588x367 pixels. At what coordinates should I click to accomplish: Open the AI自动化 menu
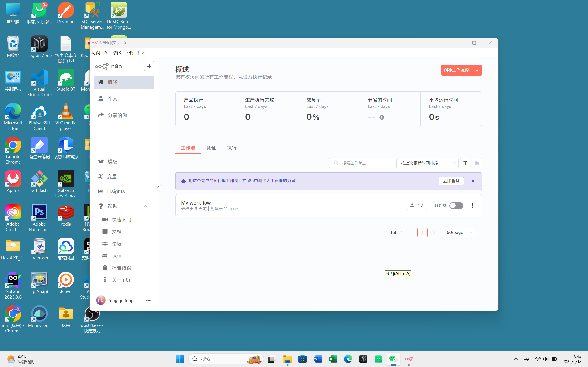(x=113, y=53)
